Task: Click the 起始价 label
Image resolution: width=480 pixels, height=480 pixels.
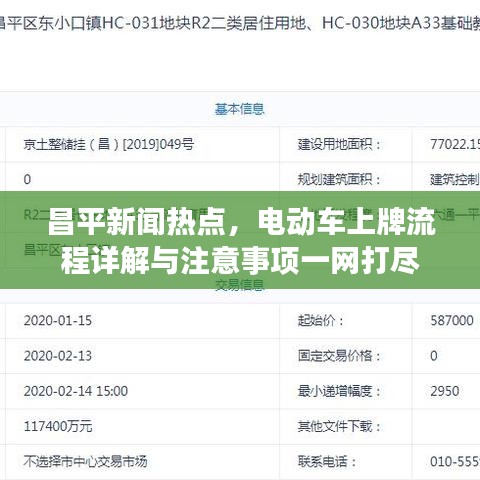Action: coord(321,321)
